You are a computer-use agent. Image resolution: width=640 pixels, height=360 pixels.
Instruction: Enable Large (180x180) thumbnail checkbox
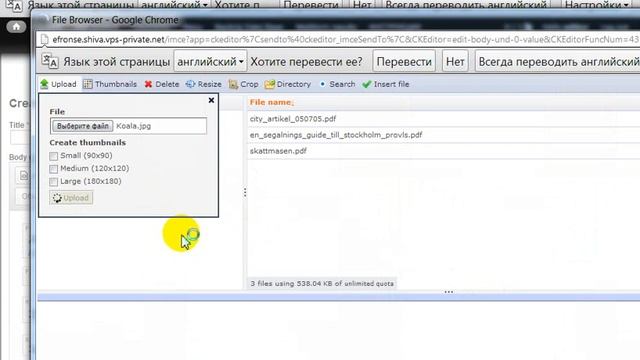pyautogui.click(x=53, y=181)
